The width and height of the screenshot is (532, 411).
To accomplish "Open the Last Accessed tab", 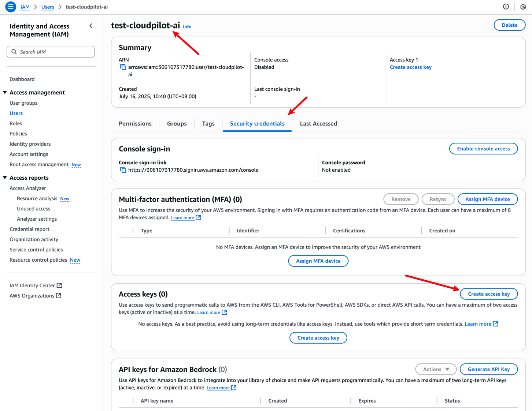I will [x=318, y=123].
